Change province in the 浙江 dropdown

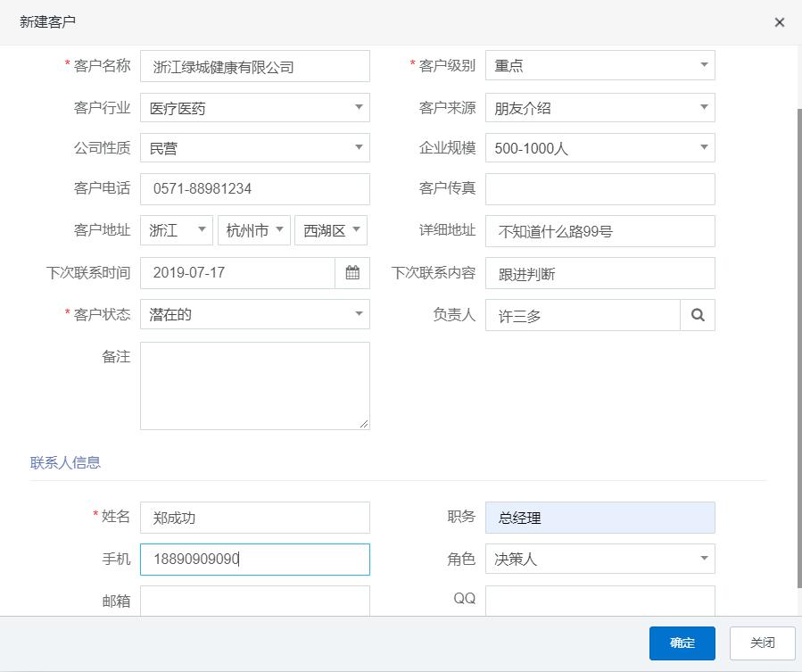177,230
